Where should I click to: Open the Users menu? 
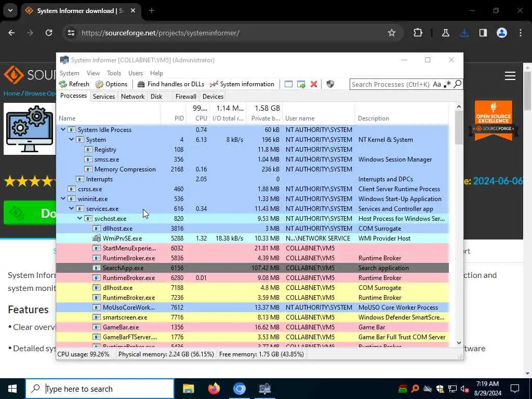point(136,73)
